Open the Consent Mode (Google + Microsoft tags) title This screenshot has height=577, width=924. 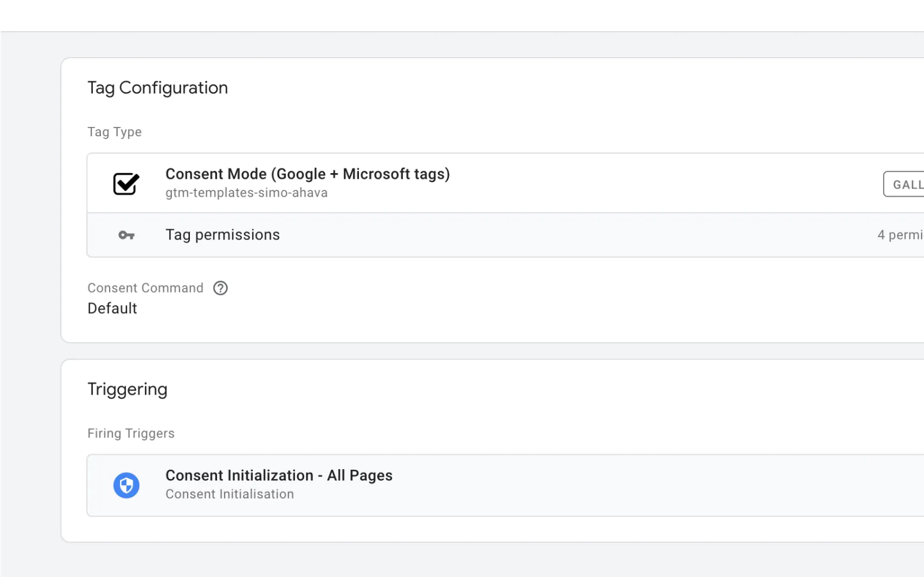click(x=308, y=174)
